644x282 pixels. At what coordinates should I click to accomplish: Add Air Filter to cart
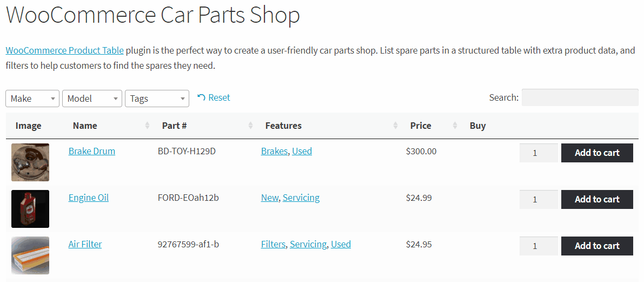pos(597,246)
